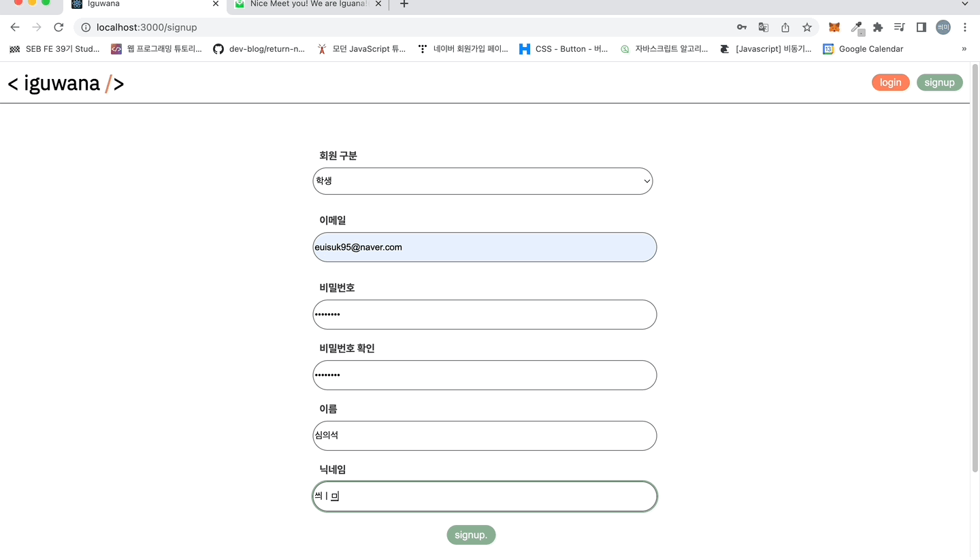The height and width of the screenshot is (557, 980).
Task: Open the Extensions puzzle menu
Action: point(878,27)
